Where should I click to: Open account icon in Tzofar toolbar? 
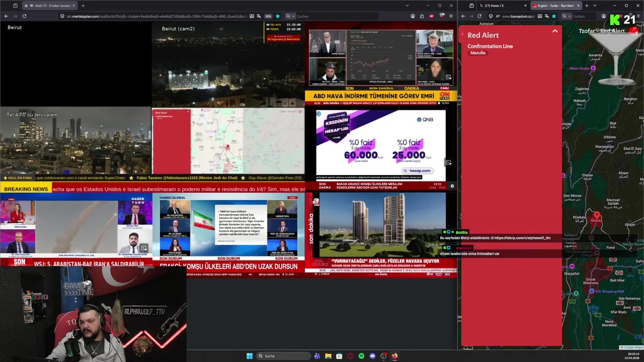pyautogui.click(x=604, y=16)
